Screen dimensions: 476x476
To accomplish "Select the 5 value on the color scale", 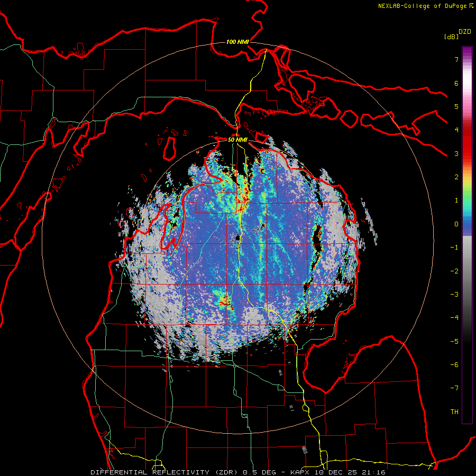I will coord(456,106).
